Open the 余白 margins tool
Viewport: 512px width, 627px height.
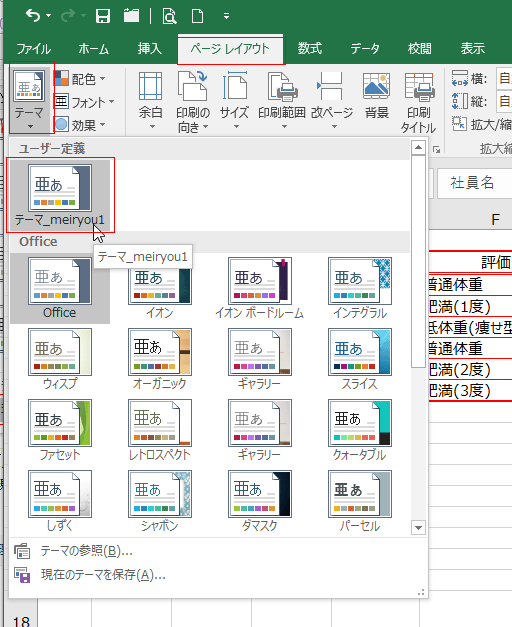click(x=150, y=101)
